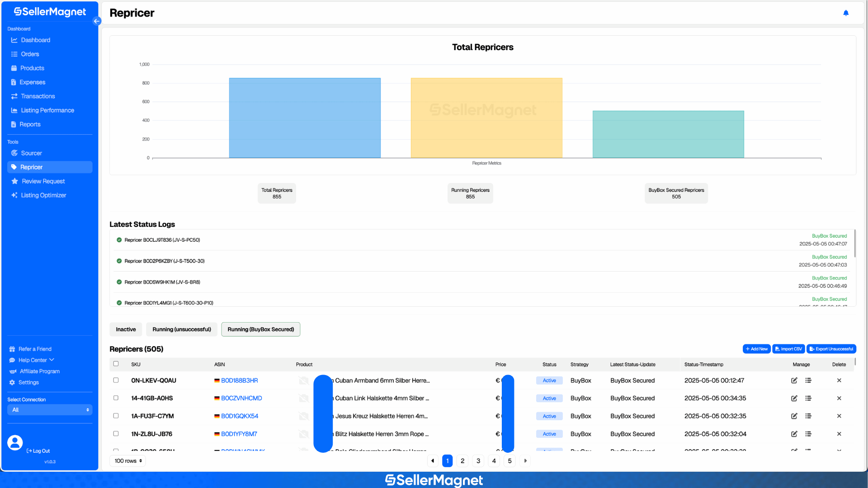The width and height of the screenshot is (868, 488).
Task: Open ASIN link B0D1YFY8M7
Action: (239, 434)
